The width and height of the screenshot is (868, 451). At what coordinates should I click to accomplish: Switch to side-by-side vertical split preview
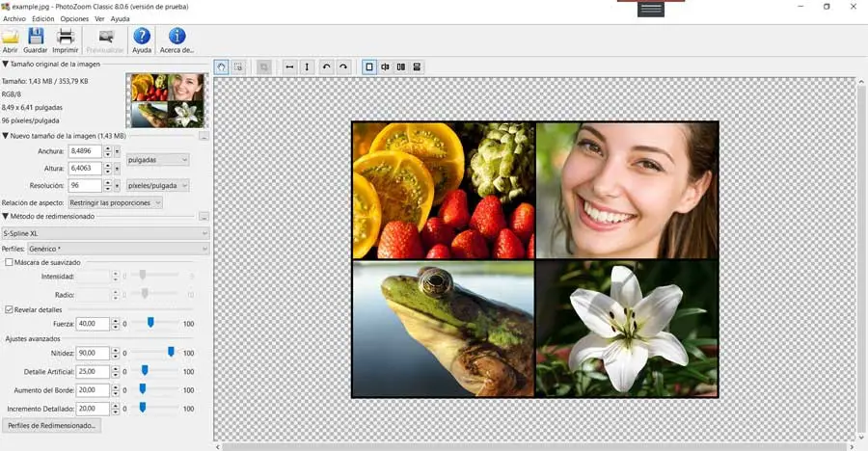click(x=401, y=66)
